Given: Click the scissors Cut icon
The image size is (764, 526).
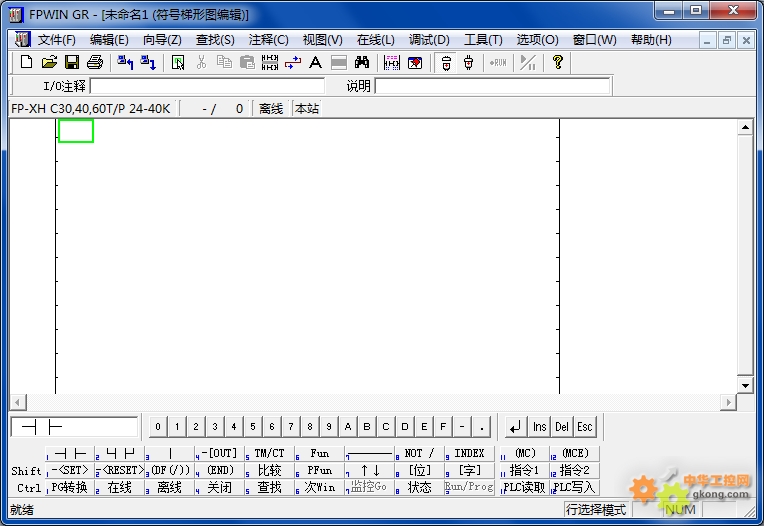Looking at the screenshot, I should point(201,62).
